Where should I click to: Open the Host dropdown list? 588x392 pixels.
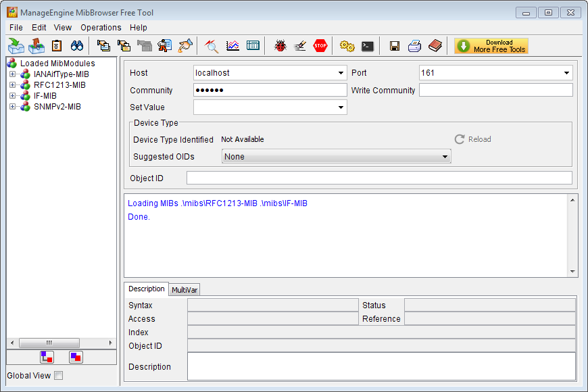point(341,72)
